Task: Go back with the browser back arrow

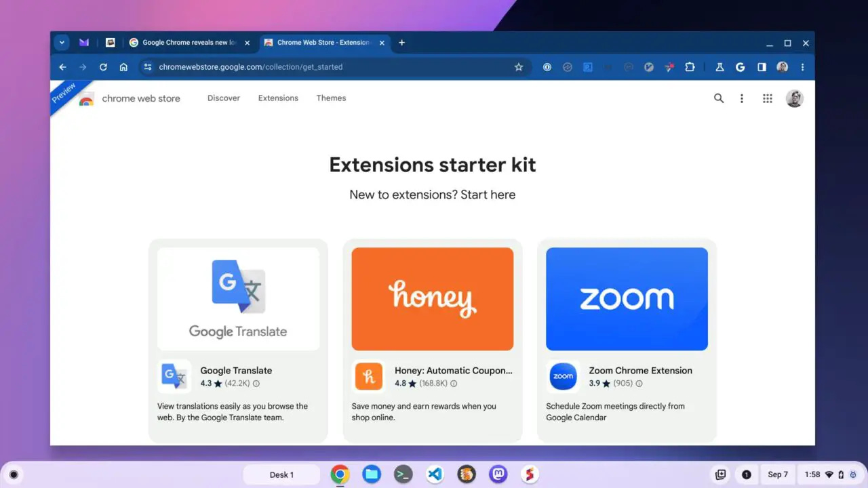Action: (x=62, y=67)
